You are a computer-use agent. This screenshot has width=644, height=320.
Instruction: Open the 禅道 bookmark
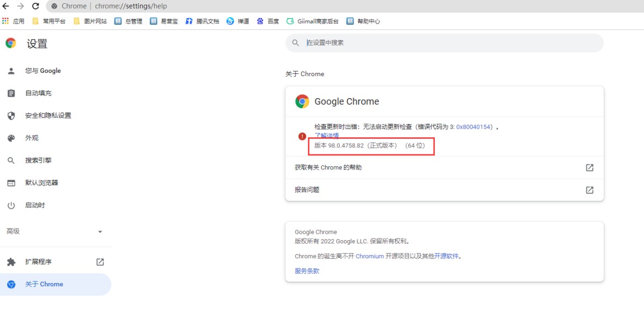[x=238, y=21]
